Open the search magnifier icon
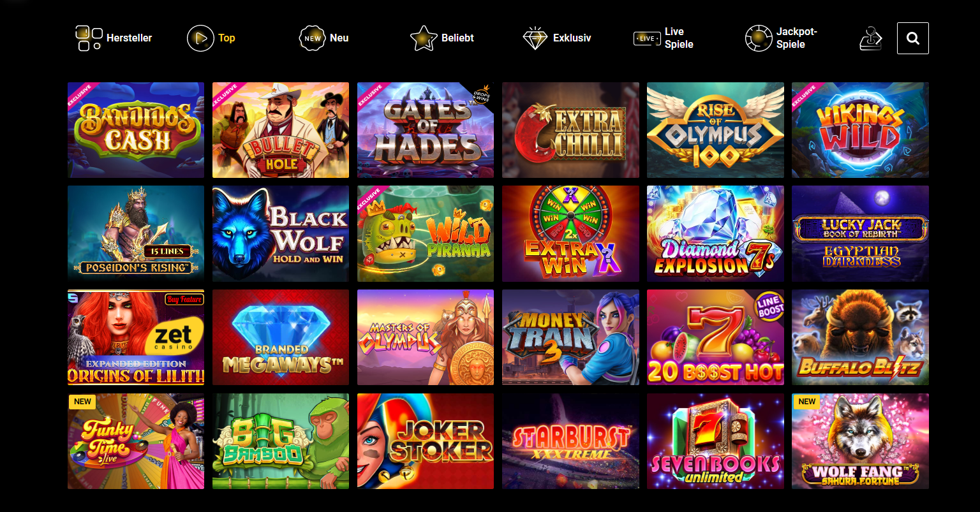Image resolution: width=980 pixels, height=512 pixels. point(912,38)
